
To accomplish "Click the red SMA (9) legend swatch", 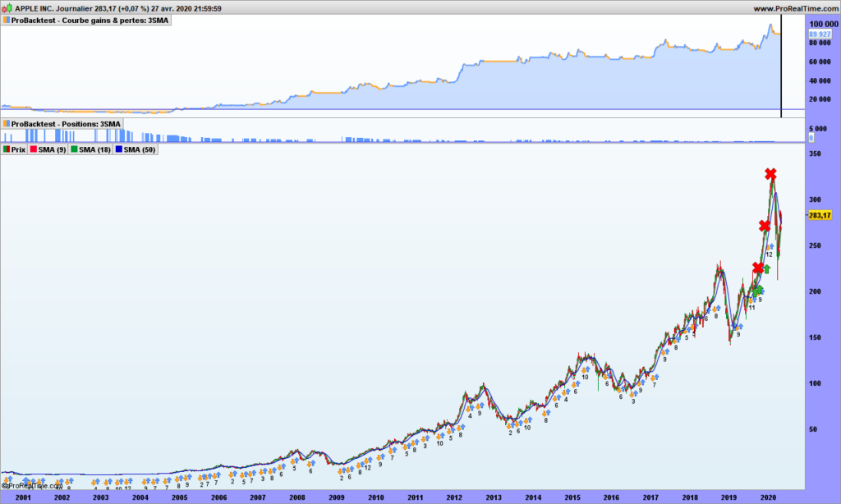I will coord(33,149).
